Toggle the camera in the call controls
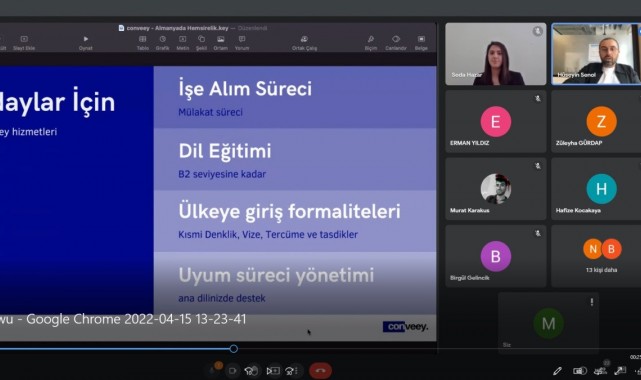This screenshot has height=380, width=641. pos(232,371)
